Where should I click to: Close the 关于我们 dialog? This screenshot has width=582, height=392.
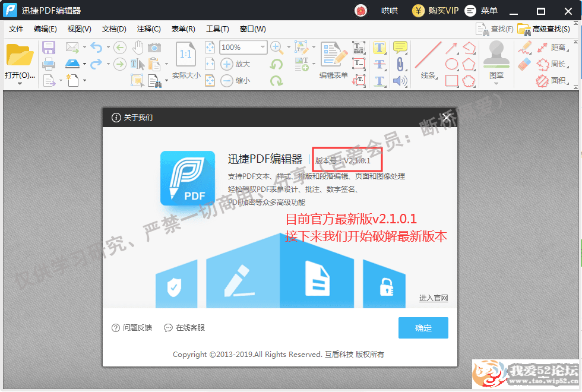[447, 118]
